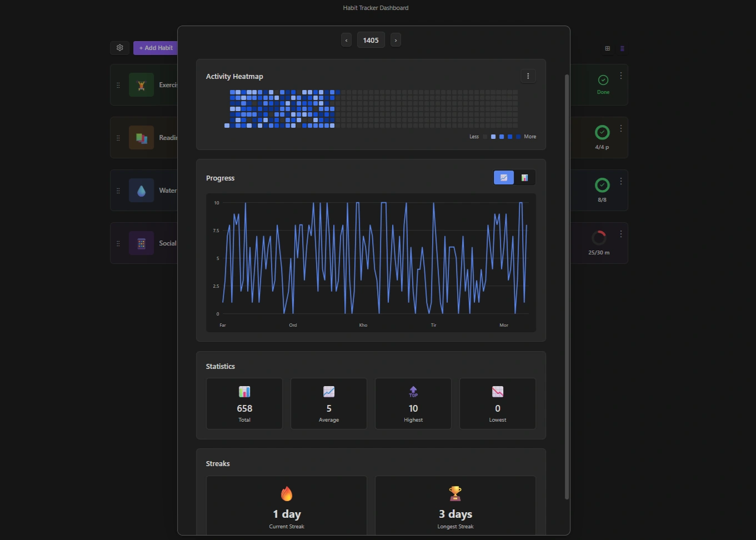The width and height of the screenshot is (756, 540).
Task: Click the Activity Heatmap heading
Action: click(x=234, y=77)
